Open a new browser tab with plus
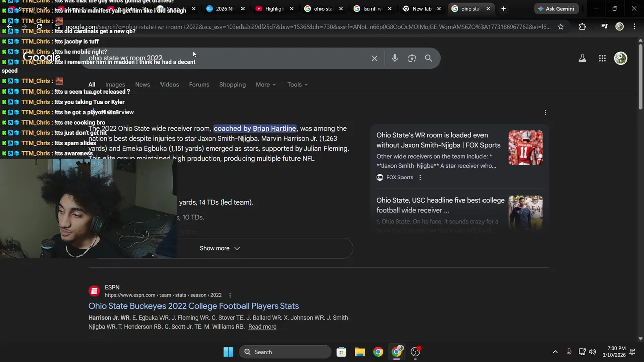The image size is (644, 362). (x=503, y=9)
